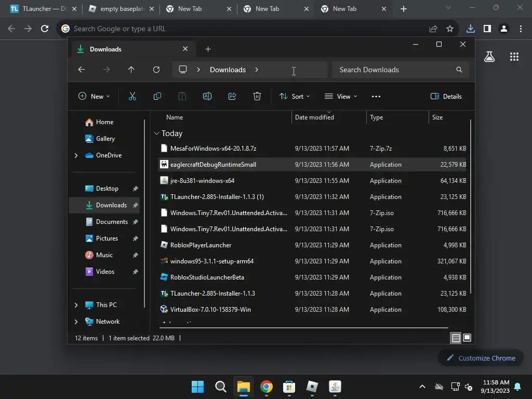
Task: Click the Cut scissors icon in toolbar
Action: (x=132, y=96)
